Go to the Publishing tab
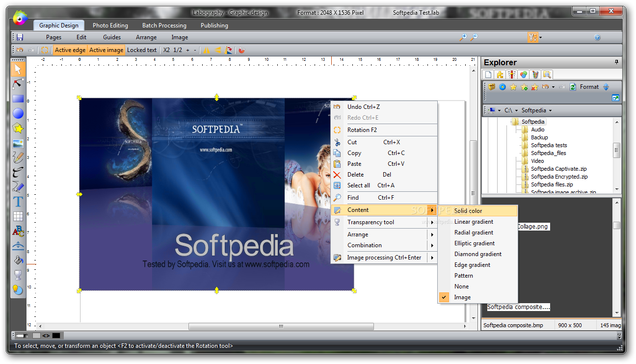 click(x=214, y=26)
